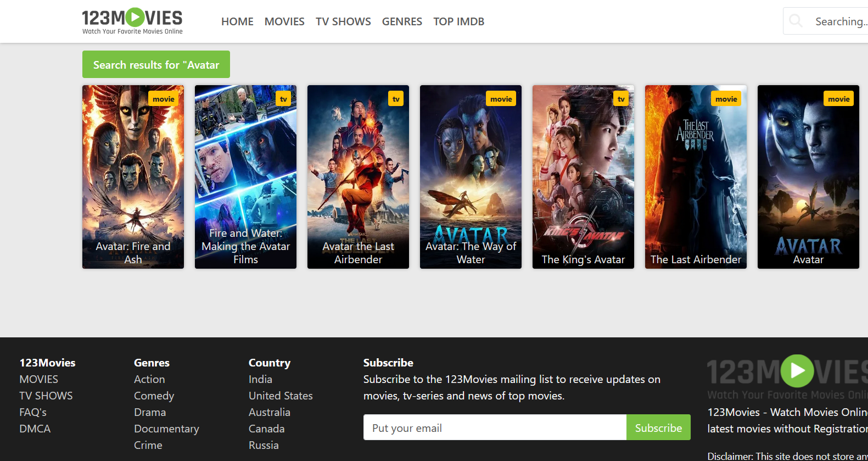868x461 pixels.
Task: Select United States country link
Action: tap(281, 396)
